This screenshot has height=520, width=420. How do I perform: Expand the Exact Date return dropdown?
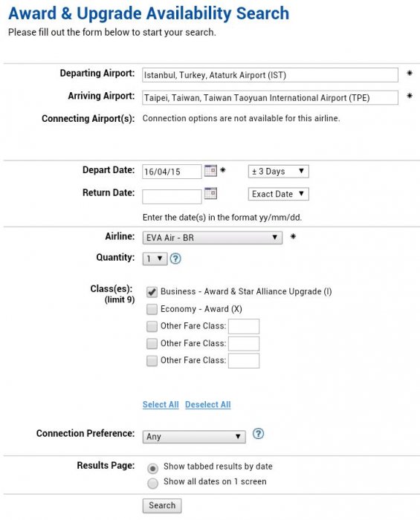(278, 194)
